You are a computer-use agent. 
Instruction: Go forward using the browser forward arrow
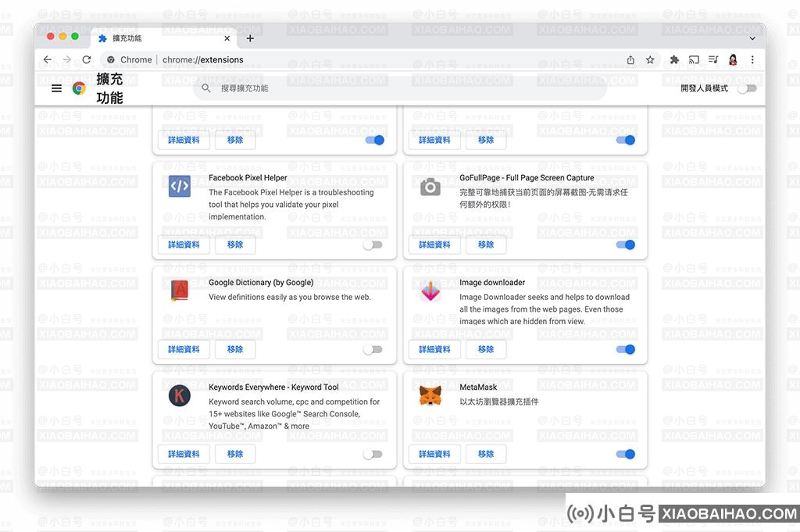click(x=67, y=59)
